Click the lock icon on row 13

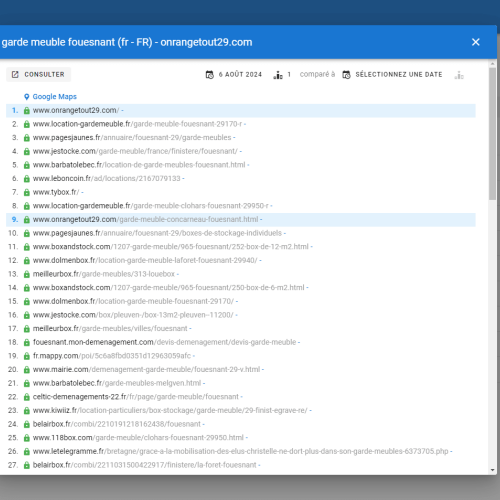pos(27,274)
